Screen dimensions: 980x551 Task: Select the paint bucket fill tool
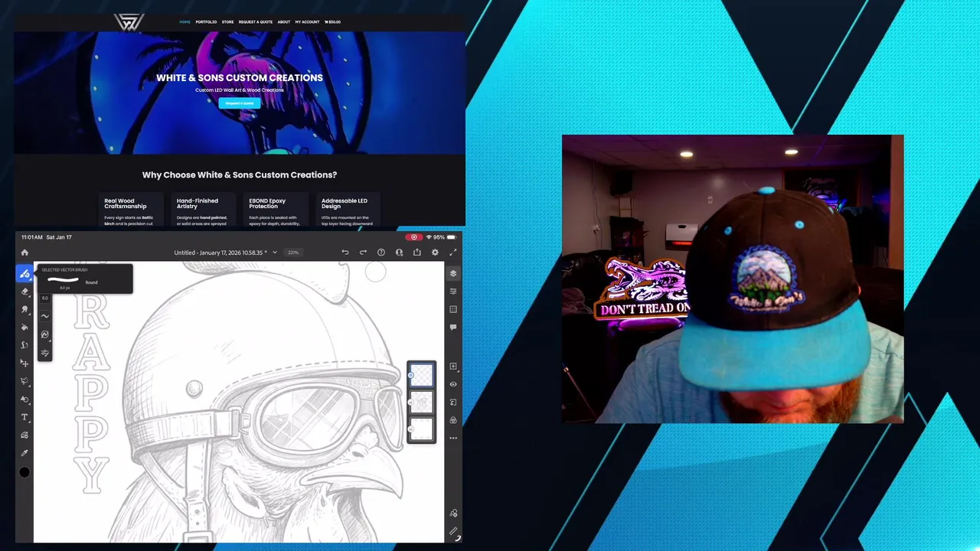24,328
